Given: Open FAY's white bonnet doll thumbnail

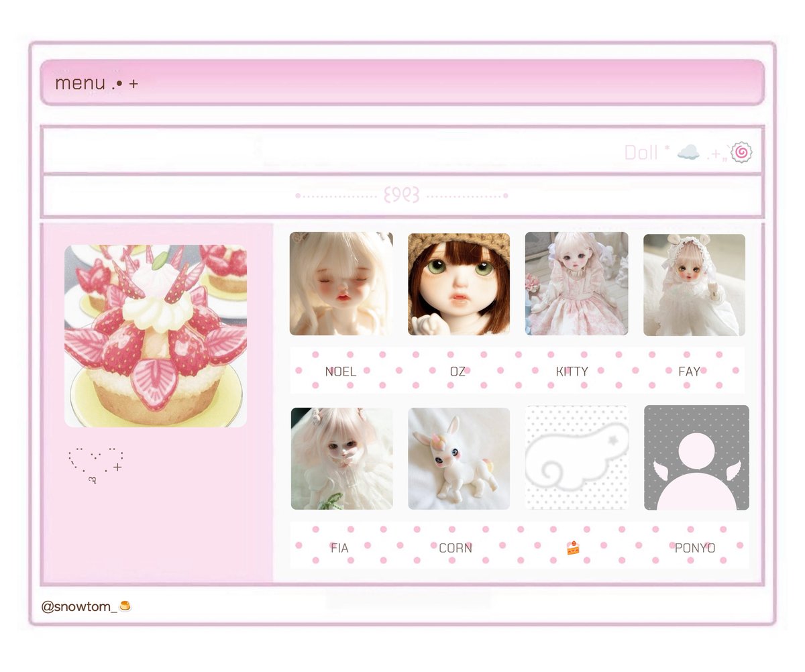Looking at the screenshot, I should [x=694, y=284].
